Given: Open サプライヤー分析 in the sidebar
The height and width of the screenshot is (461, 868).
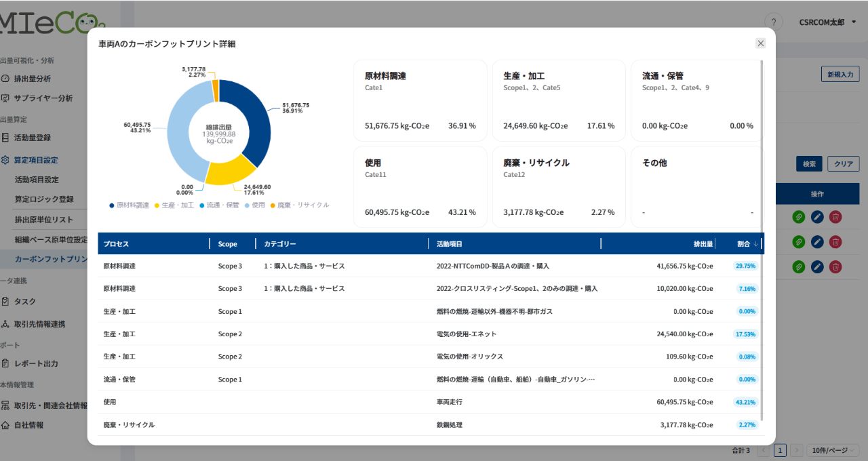Looking at the screenshot, I should (x=43, y=98).
